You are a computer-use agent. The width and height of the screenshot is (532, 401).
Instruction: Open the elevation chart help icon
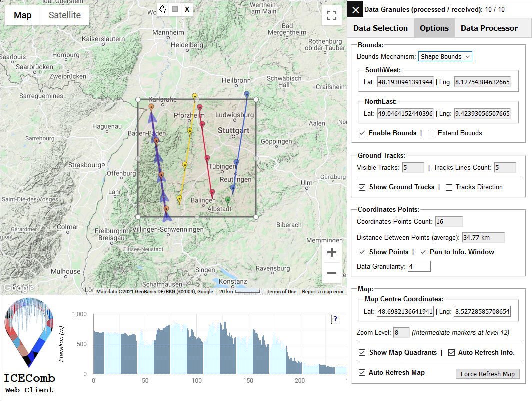335,319
